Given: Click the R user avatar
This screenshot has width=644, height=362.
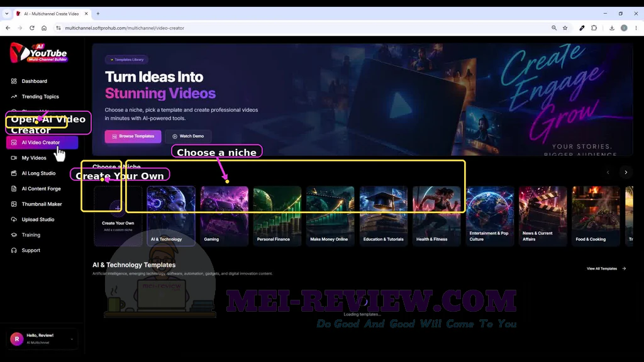Looking at the screenshot, I should tap(17, 339).
